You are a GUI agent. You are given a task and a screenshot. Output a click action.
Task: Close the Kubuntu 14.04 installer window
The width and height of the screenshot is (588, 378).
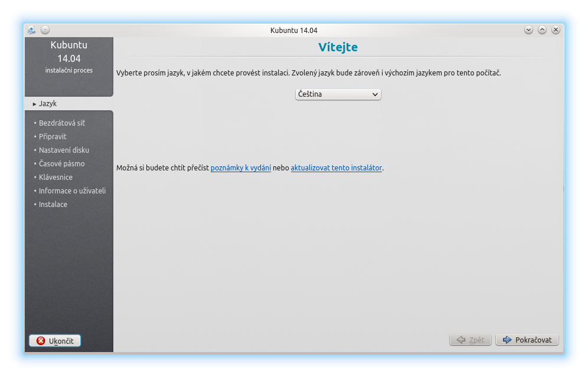coord(556,30)
